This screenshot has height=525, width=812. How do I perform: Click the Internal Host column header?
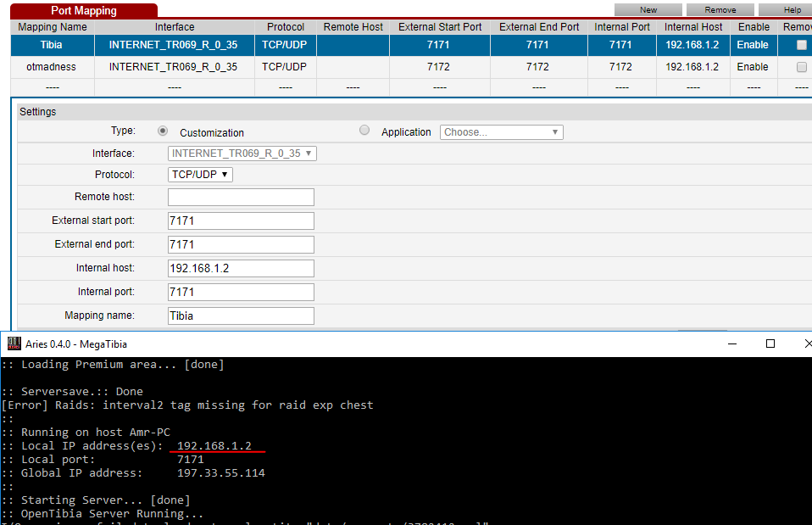(693, 27)
